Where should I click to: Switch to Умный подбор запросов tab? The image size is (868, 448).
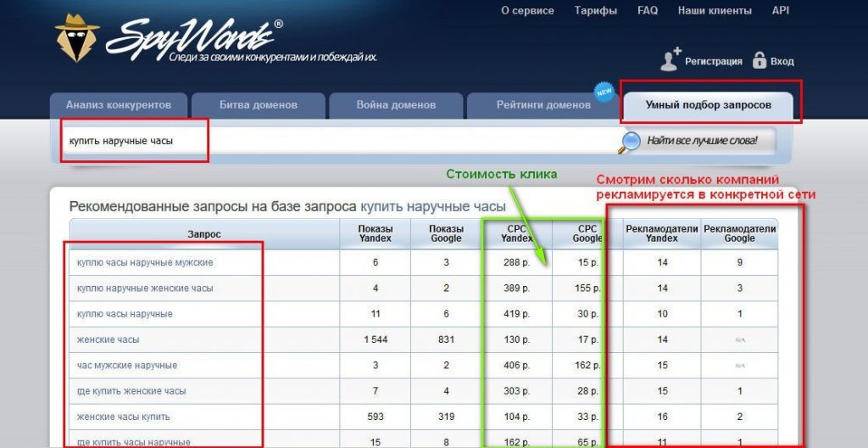coord(708,105)
